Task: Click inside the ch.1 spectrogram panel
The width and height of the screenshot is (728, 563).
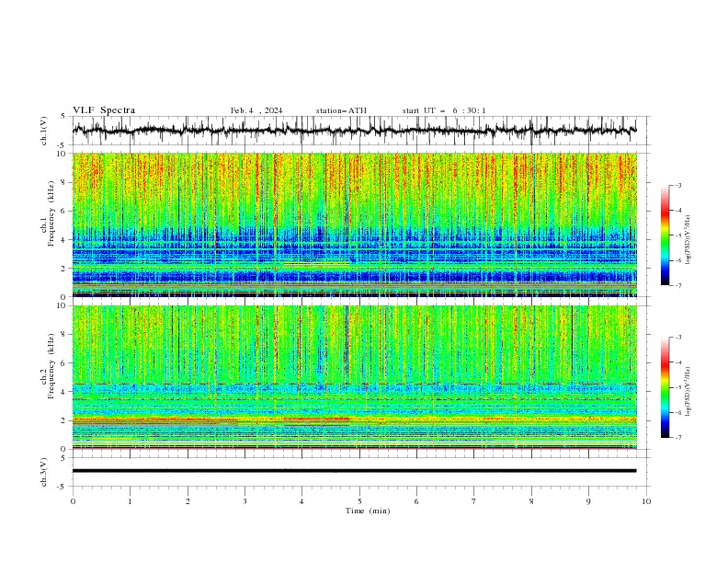Action: point(354,224)
